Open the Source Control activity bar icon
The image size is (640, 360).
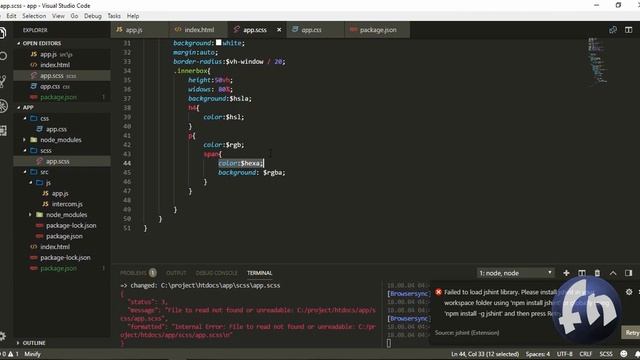(x=2, y=81)
